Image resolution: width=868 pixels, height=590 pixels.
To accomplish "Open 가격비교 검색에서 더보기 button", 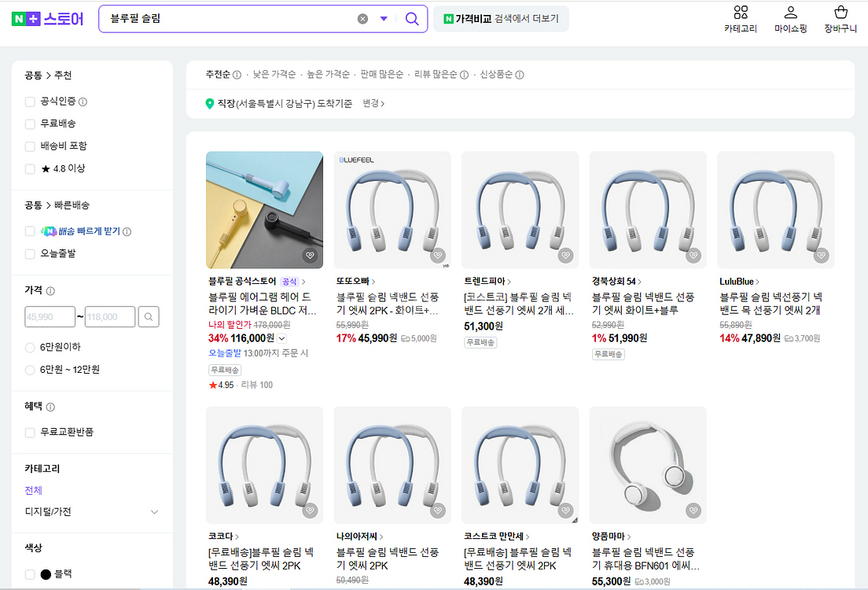I will 501,19.
